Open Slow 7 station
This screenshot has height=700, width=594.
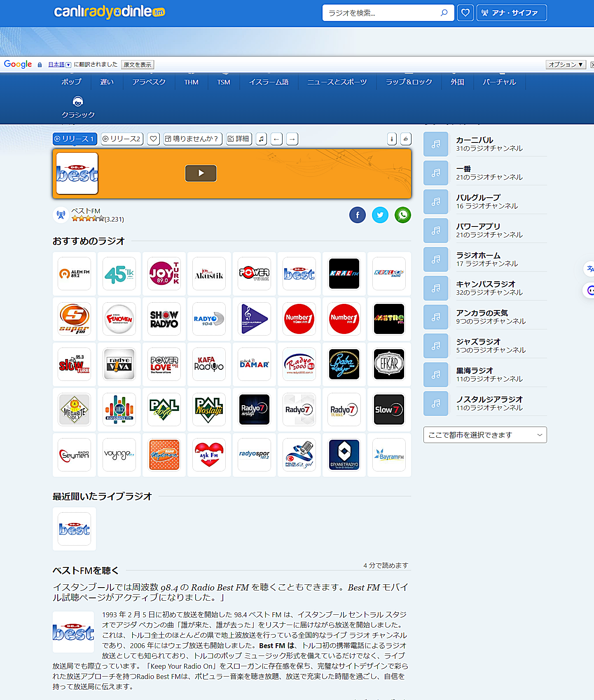tap(389, 410)
